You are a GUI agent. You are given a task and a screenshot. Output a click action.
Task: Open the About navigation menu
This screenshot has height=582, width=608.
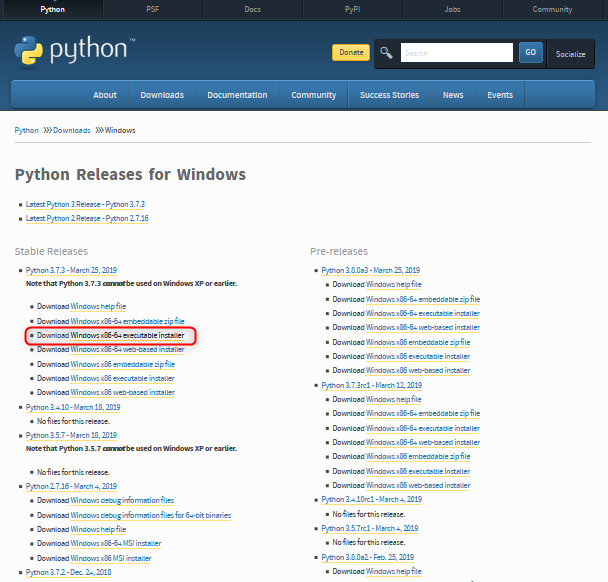pos(105,95)
